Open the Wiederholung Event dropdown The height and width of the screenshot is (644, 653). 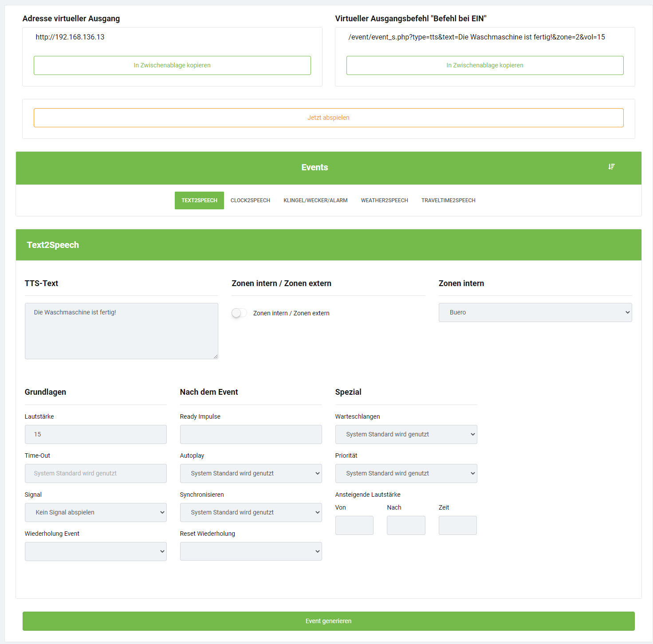pyautogui.click(x=95, y=551)
